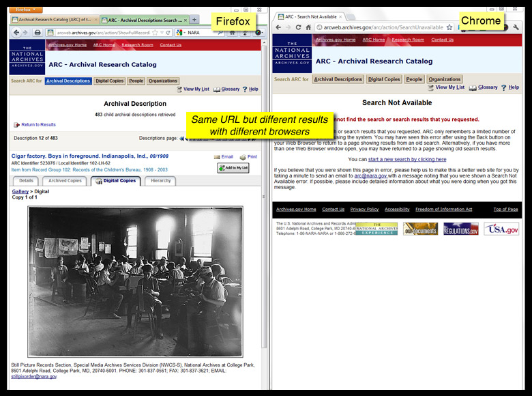Select Archived Copies tab
This screenshot has width=532, height=396.
click(x=65, y=181)
